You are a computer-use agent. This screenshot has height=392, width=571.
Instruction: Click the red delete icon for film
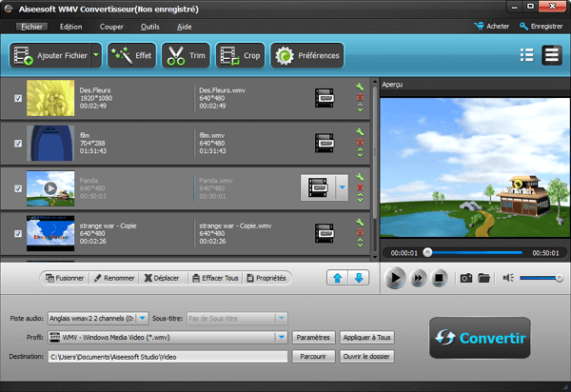(x=360, y=142)
